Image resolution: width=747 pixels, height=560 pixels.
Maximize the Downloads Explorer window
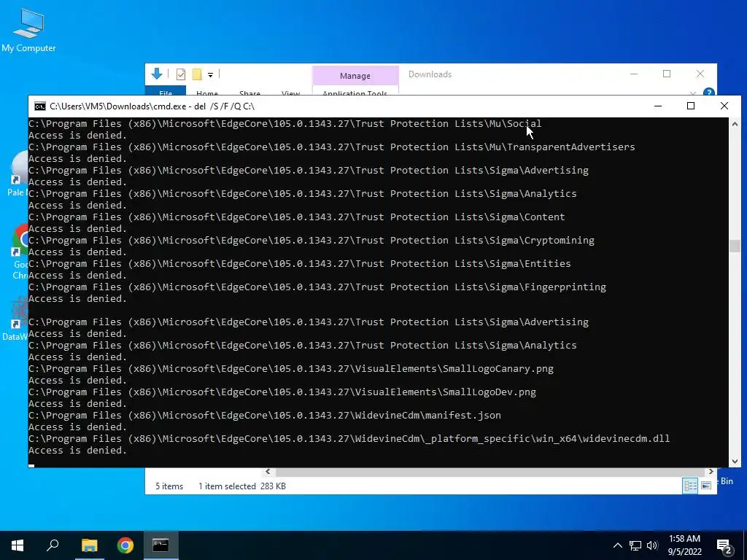pos(667,74)
